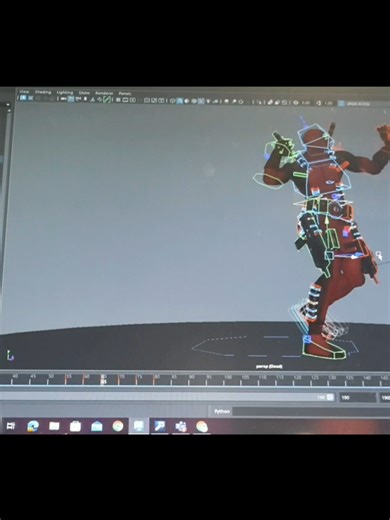Click the Python command line input field
The image size is (390, 520).
pyautogui.click(x=311, y=412)
